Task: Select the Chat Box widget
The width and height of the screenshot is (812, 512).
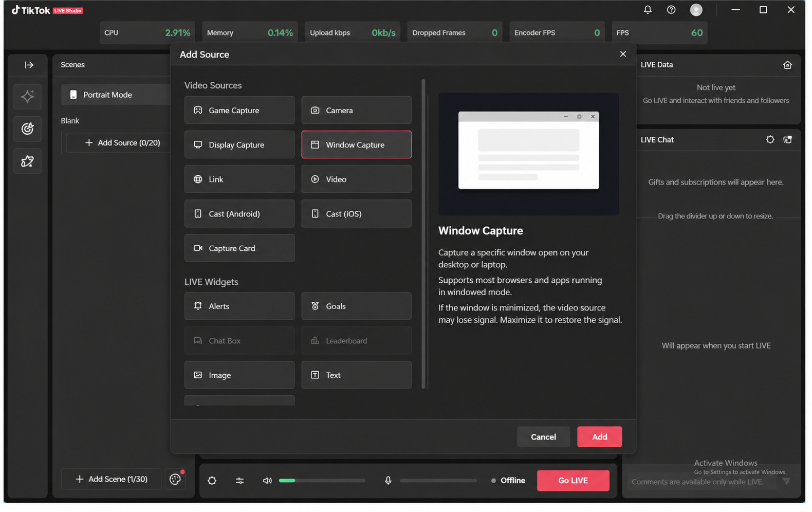Action: [239, 340]
